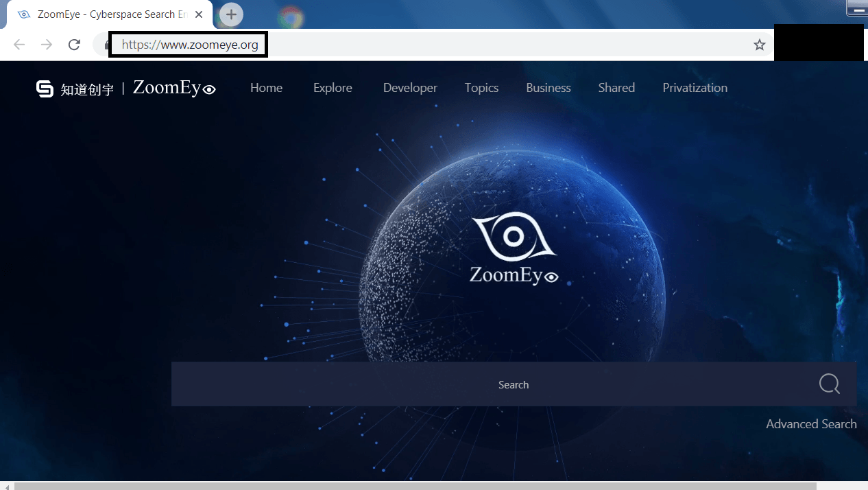Click the browser forward arrow

(x=47, y=45)
